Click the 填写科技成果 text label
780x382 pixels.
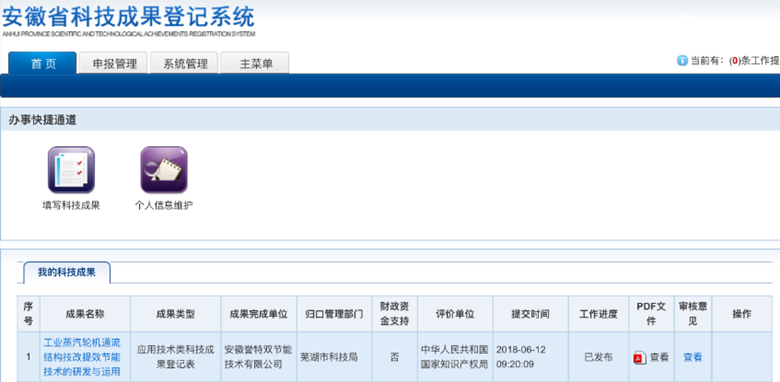pyautogui.click(x=71, y=205)
